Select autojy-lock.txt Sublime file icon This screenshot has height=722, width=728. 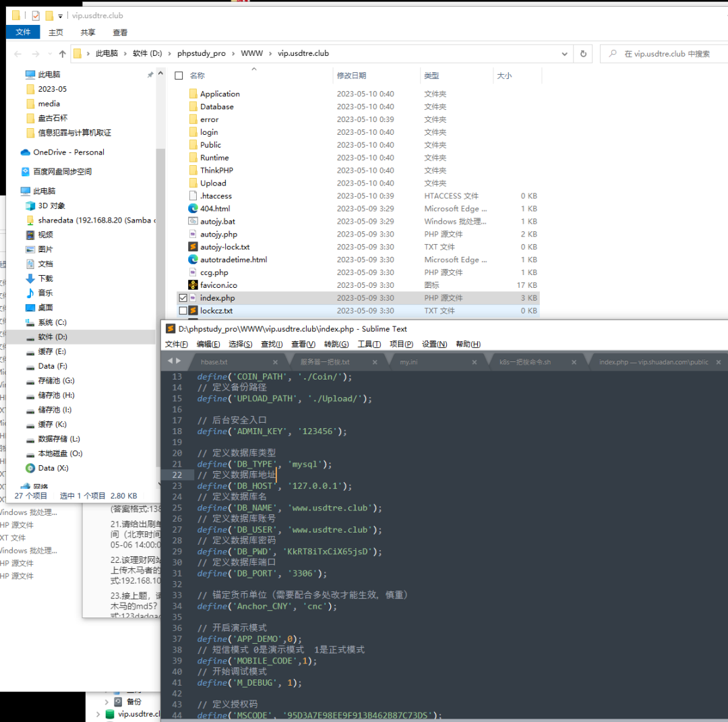[x=193, y=247]
